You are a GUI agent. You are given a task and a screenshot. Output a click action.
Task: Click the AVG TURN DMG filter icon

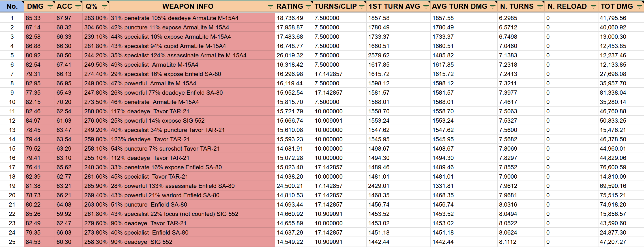493,7
